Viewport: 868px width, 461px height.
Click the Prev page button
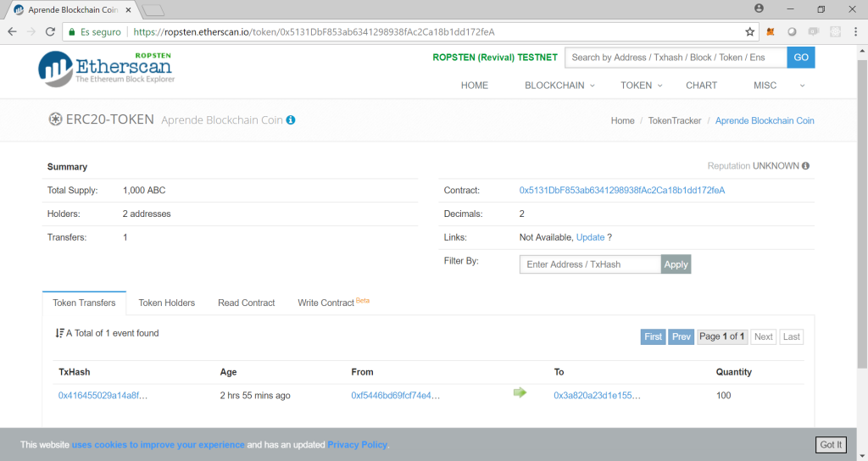click(681, 336)
